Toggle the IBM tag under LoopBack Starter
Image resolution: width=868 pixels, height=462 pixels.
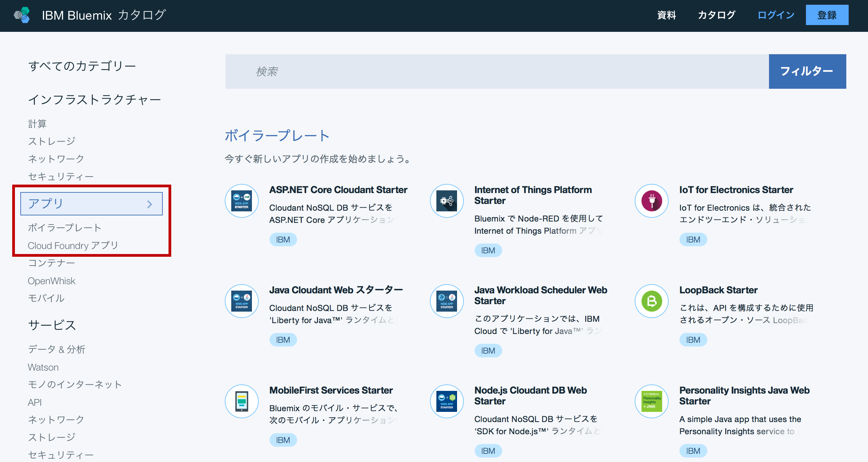coord(693,340)
